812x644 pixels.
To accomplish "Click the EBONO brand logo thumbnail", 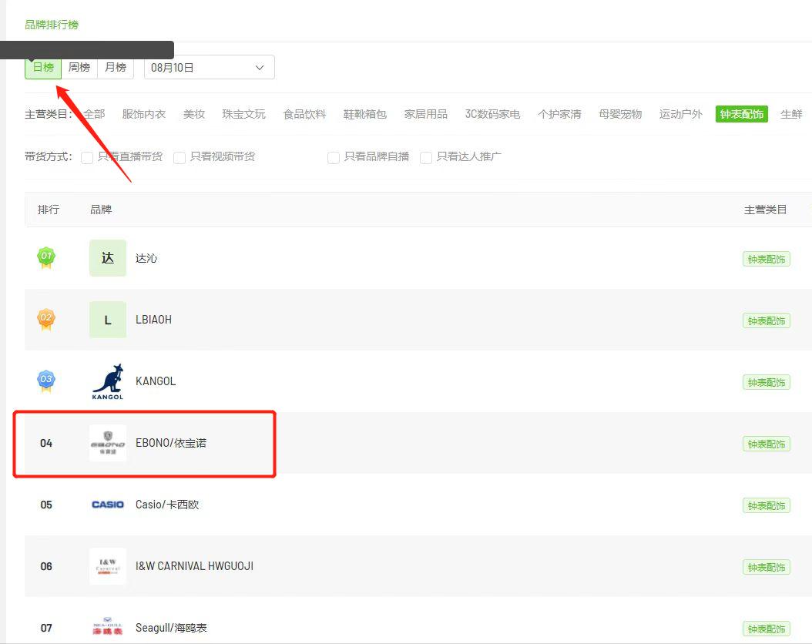I will 108,443.
